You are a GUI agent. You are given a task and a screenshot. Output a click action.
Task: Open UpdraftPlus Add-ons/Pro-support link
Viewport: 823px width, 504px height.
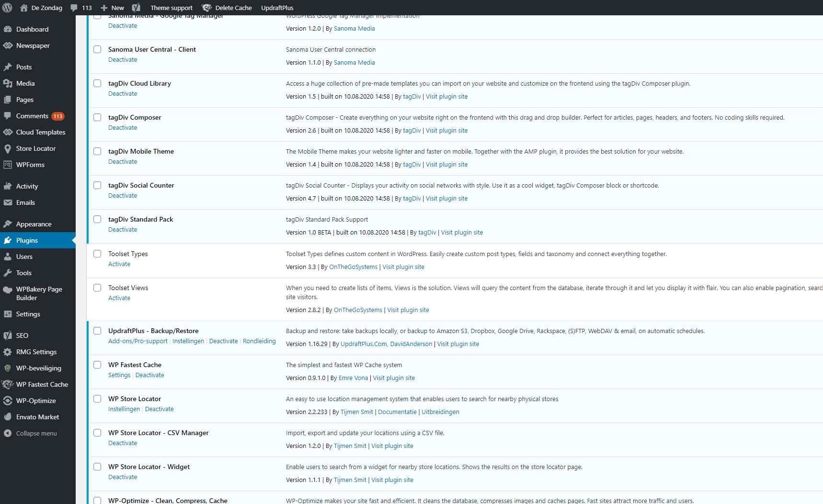pyautogui.click(x=138, y=341)
